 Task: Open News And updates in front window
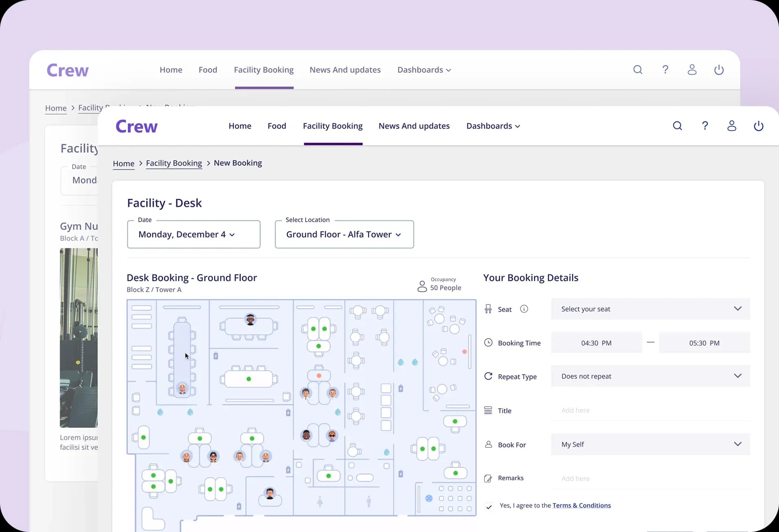point(414,126)
